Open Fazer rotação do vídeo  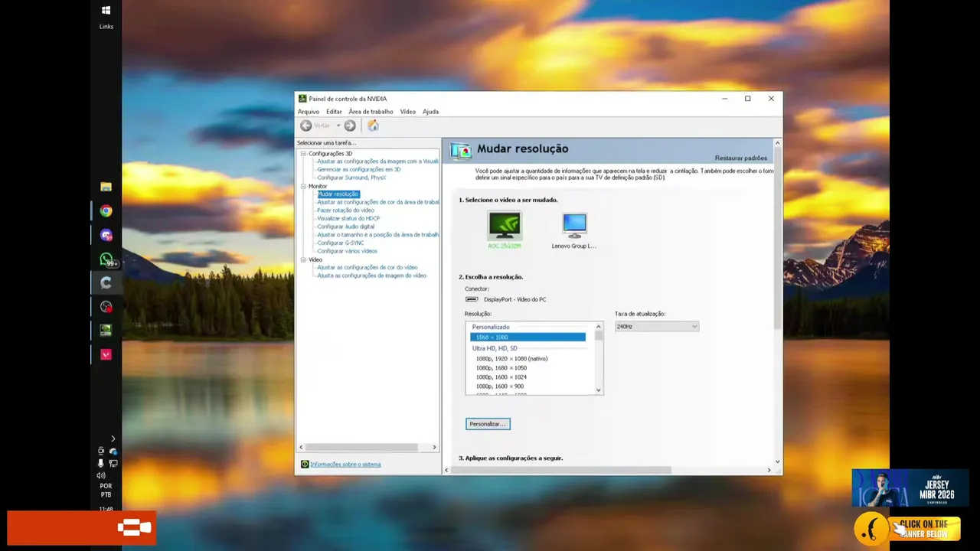[x=346, y=210]
